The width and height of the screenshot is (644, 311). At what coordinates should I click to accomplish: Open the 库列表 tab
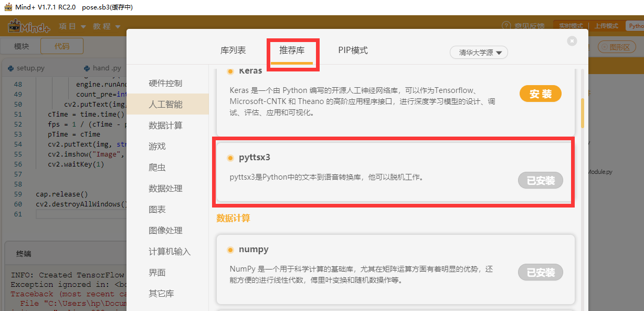pos(233,50)
